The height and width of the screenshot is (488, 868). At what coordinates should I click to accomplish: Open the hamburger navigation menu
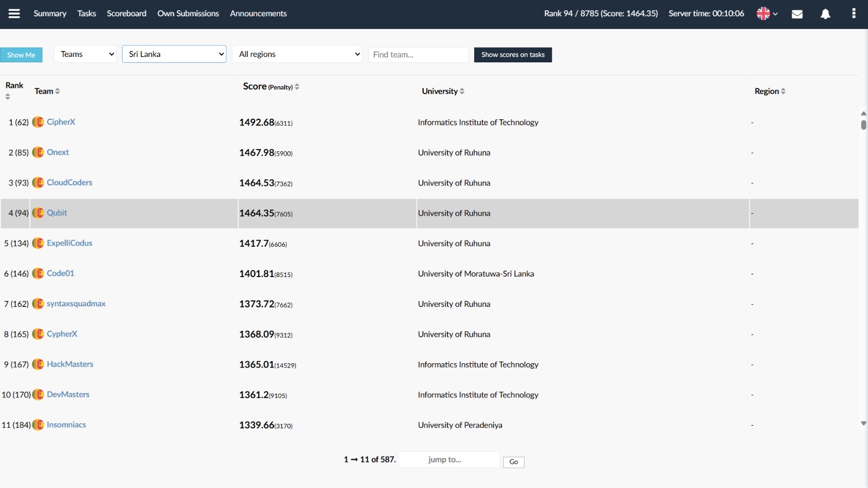click(14, 14)
